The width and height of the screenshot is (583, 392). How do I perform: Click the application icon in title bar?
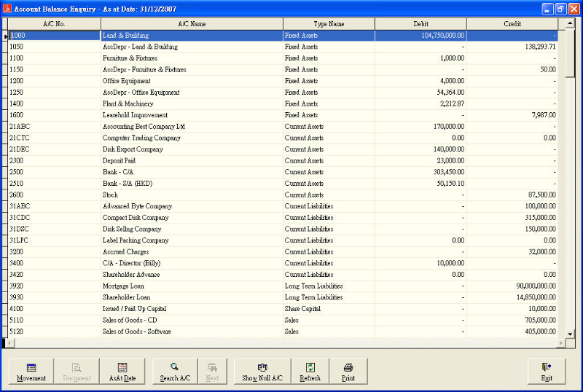coord(7,9)
